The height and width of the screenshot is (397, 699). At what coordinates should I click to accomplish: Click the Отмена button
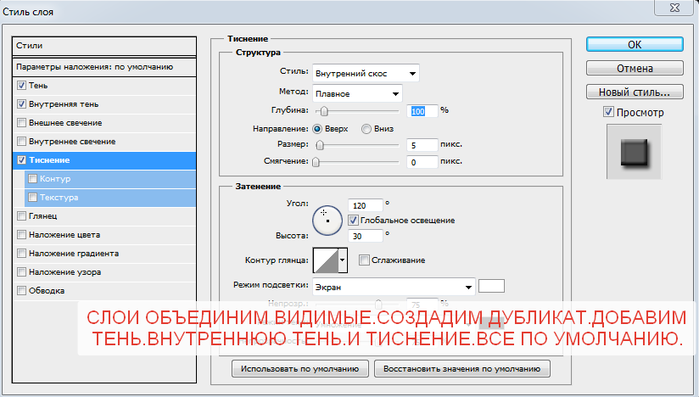pos(634,68)
